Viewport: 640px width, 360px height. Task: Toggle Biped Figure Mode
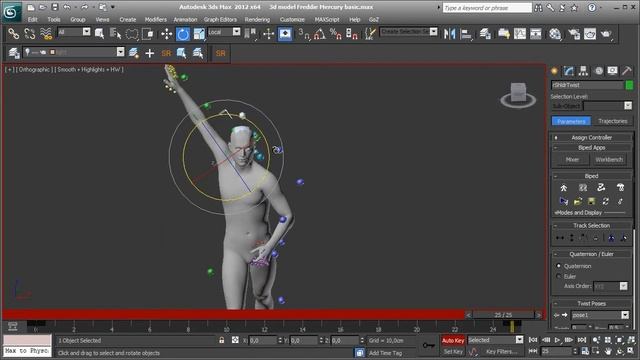click(563, 188)
